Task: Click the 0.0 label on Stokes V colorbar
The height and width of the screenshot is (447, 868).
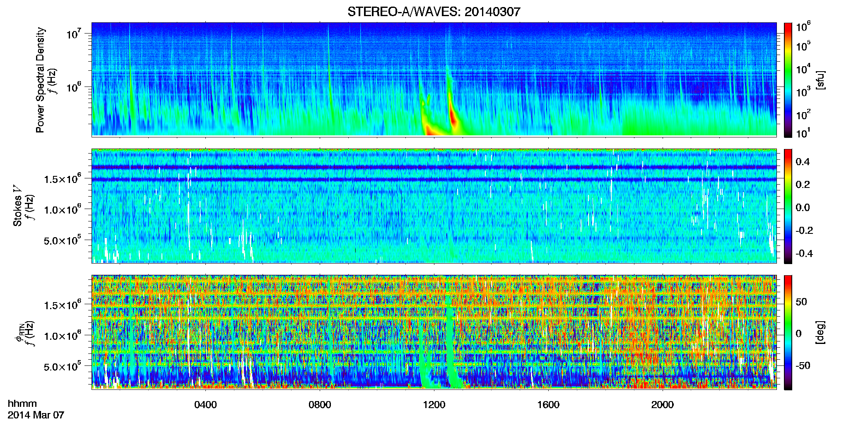Action: [x=803, y=207]
